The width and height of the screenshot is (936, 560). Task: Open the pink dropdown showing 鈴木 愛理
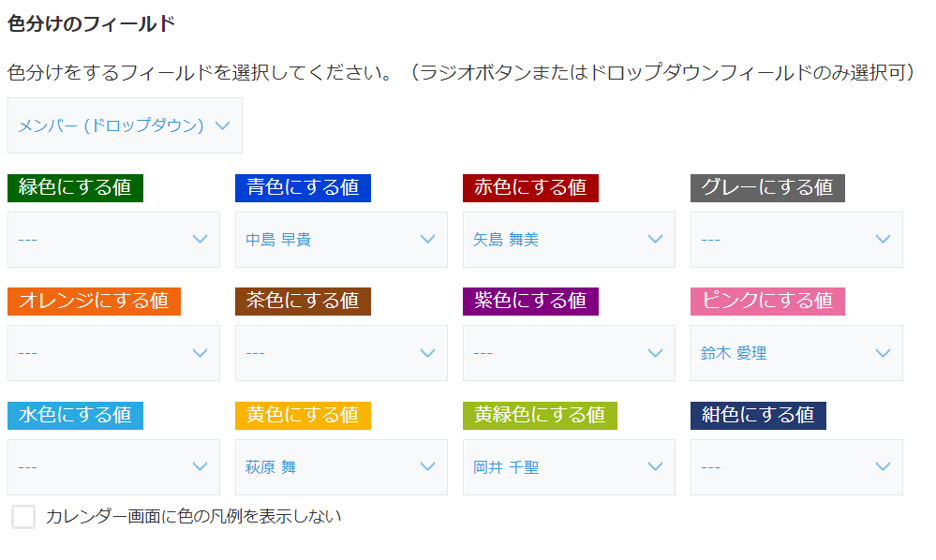click(x=796, y=353)
